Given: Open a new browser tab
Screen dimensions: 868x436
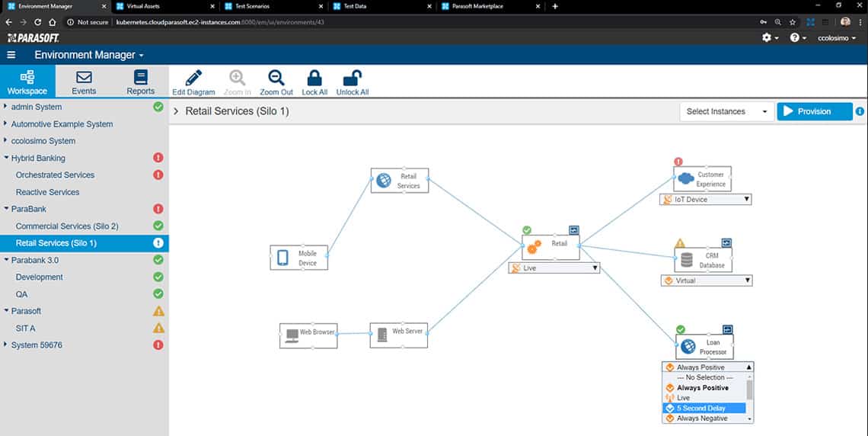Looking at the screenshot, I should (555, 6).
